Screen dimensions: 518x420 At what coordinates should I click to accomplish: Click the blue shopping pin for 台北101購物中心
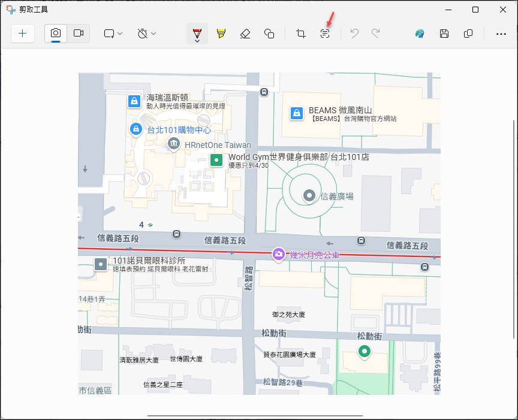click(136, 129)
